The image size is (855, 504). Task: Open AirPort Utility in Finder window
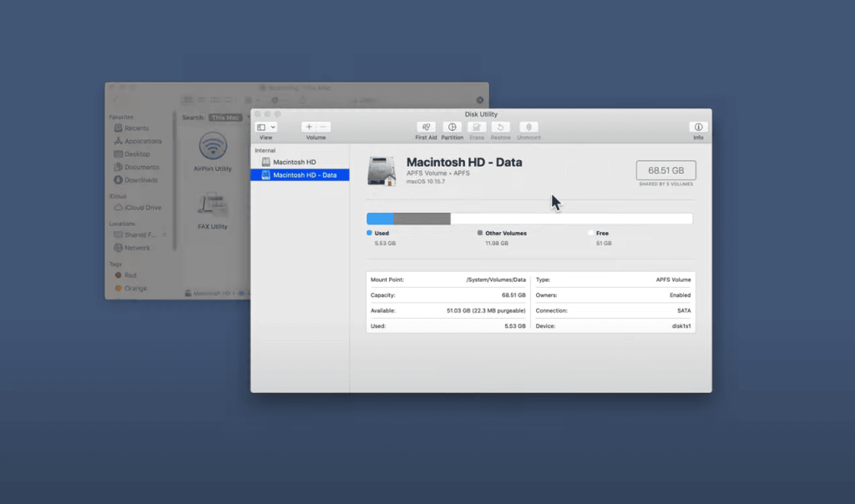click(x=213, y=152)
